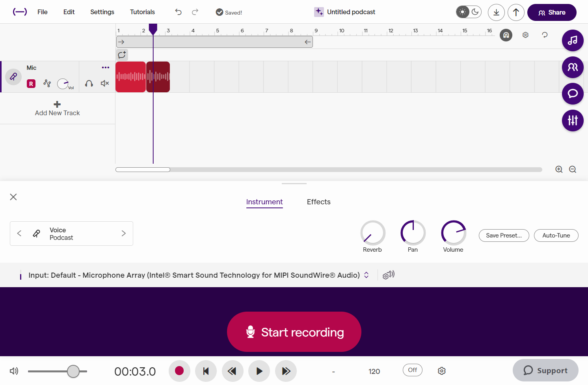Click Add New Track

tap(57, 108)
